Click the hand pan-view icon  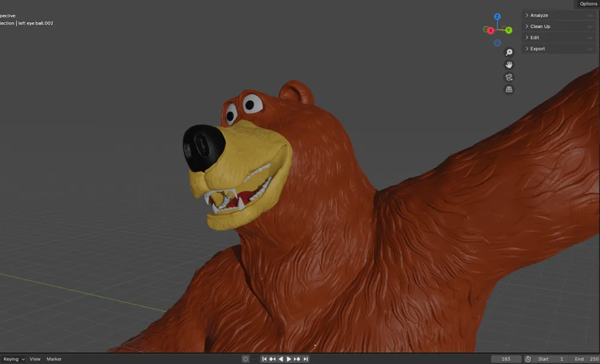[509, 65]
